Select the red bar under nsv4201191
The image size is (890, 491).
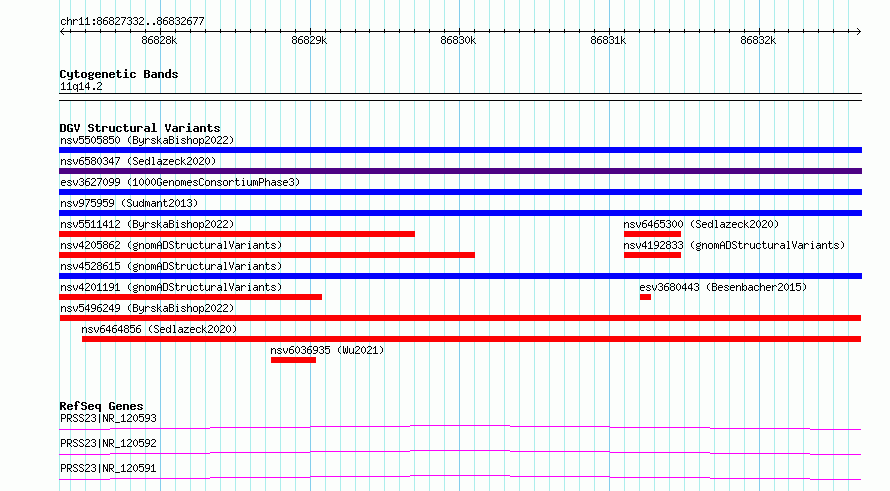pyautogui.click(x=190, y=297)
